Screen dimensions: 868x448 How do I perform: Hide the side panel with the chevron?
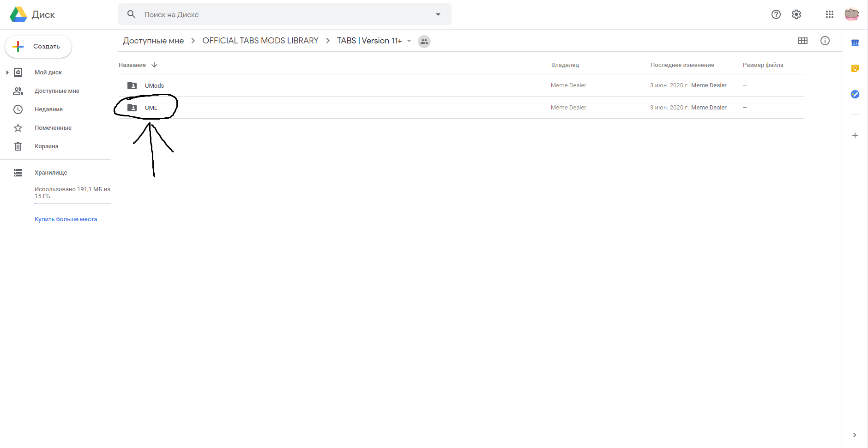[x=855, y=435]
